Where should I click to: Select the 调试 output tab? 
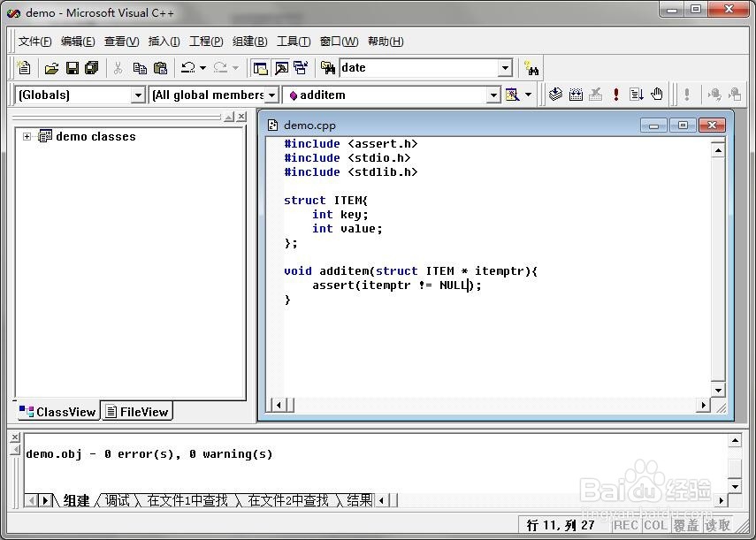tap(118, 500)
